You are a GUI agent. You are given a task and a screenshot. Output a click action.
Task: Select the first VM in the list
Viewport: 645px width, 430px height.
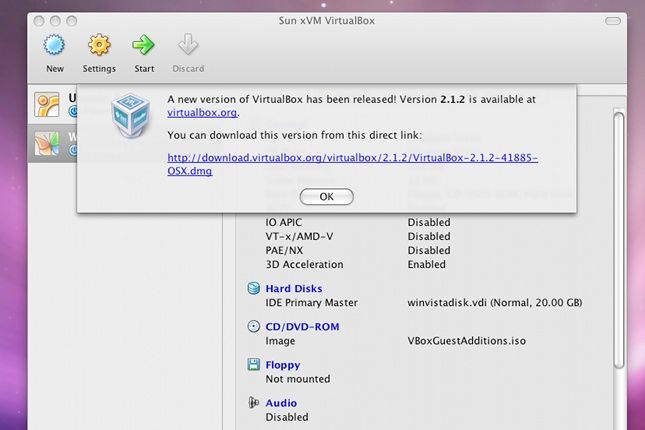[x=53, y=105]
